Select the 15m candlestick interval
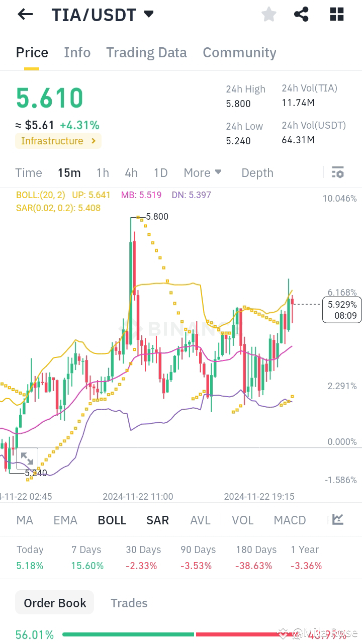Image resolution: width=362 pixels, height=644 pixels. coord(69,172)
